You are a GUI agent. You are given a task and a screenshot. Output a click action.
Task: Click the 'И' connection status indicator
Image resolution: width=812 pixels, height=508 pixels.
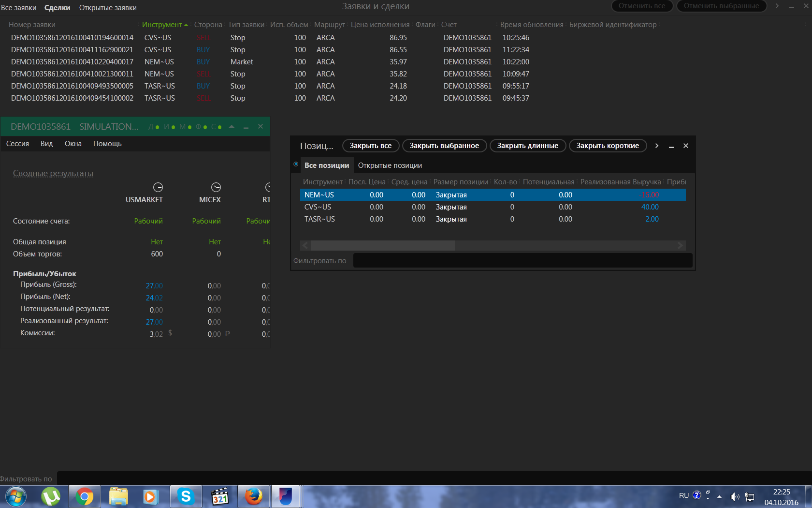(x=169, y=127)
